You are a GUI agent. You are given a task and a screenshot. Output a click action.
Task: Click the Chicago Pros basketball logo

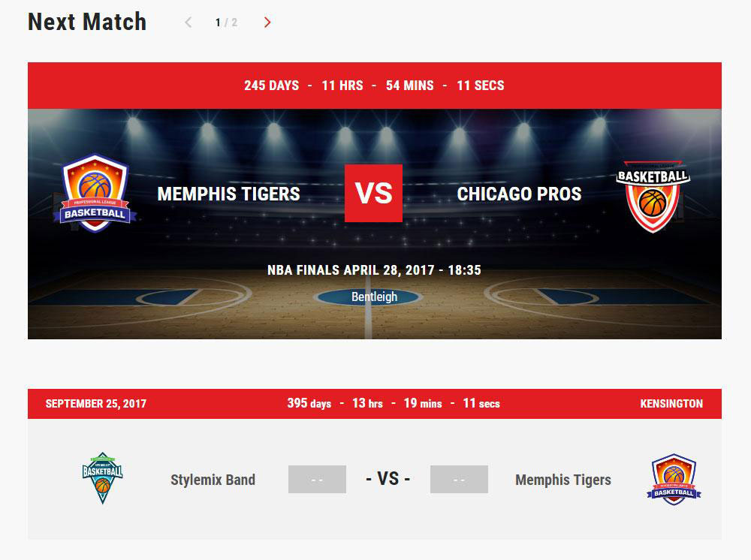[653, 196]
